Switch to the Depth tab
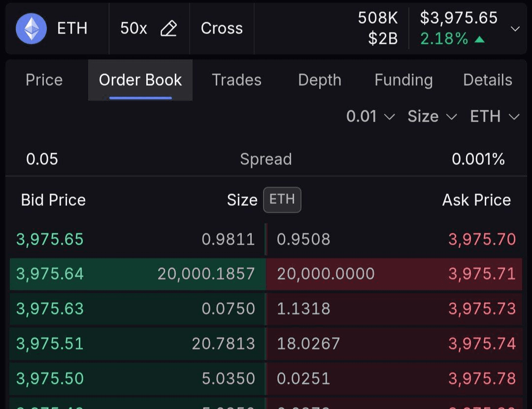Image resolution: width=532 pixels, height=409 pixels. tap(320, 80)
